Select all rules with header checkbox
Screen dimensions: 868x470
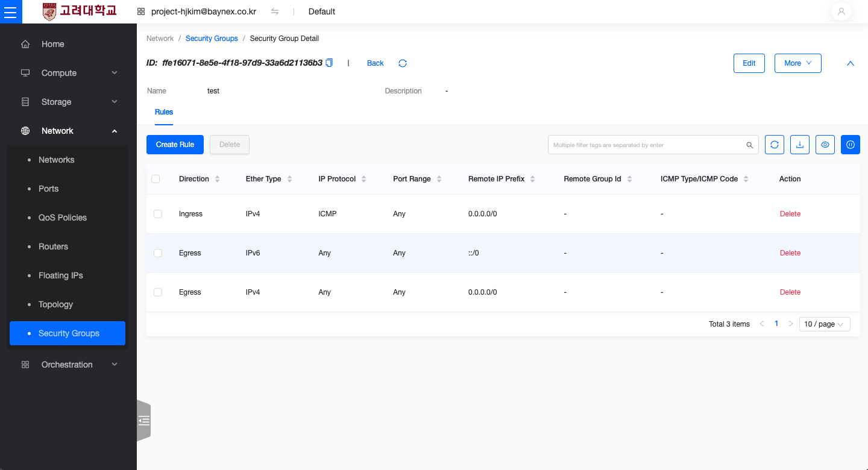tap(156, 179)
